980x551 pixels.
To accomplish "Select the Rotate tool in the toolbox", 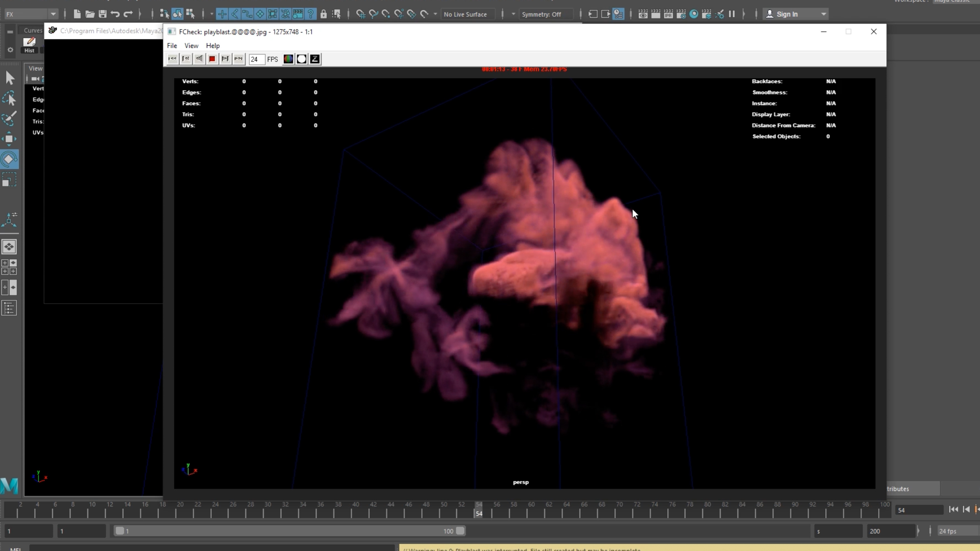I will pos(9,159).
